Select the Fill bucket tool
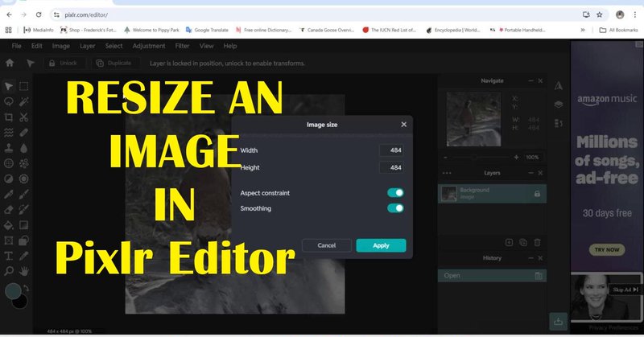644x337 pixels. pos(8,225)
